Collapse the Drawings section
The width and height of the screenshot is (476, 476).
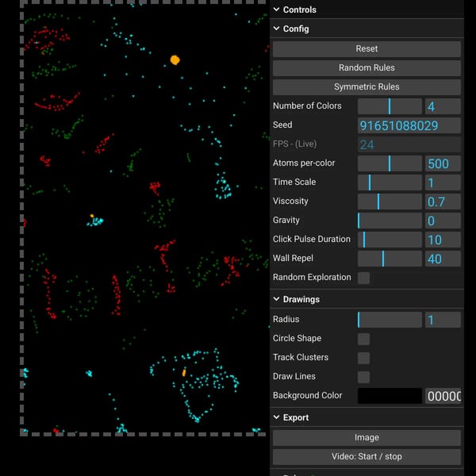pyautogui.click(x=367, y=299)
